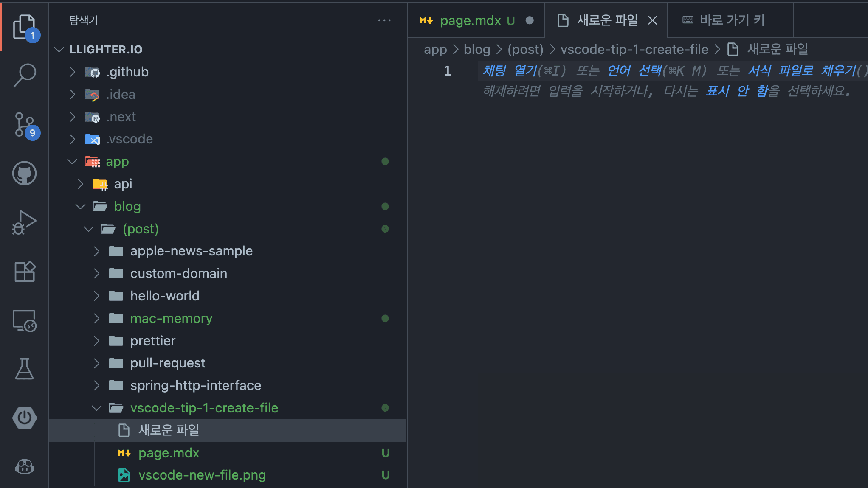Screen dimensions: 868x488
Task: Open the Explorer view in the activity bar
Action: pyautogui.click(x=24, y=26)
